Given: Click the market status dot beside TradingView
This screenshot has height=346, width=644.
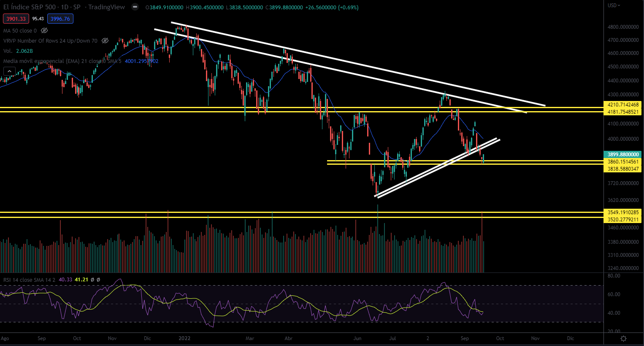Looking at the screenshot, I should tap(135, 7).
